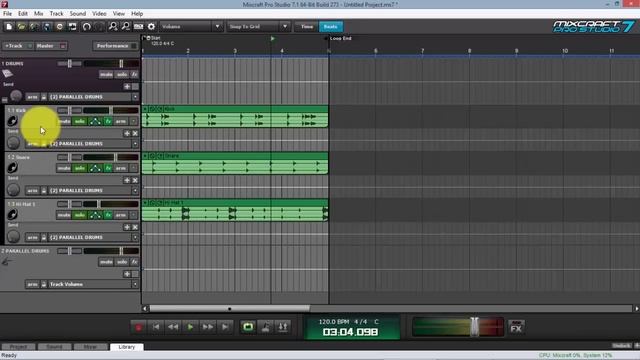Open the Performance panel button
The height and width of the screenshot is (360, 640).
coord(116,46)
